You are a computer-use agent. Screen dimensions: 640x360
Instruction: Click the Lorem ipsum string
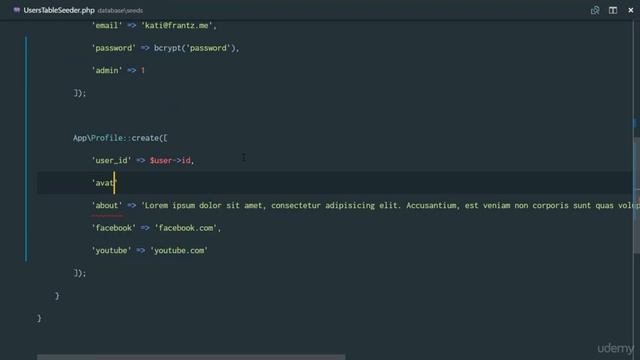click(390, 205)
